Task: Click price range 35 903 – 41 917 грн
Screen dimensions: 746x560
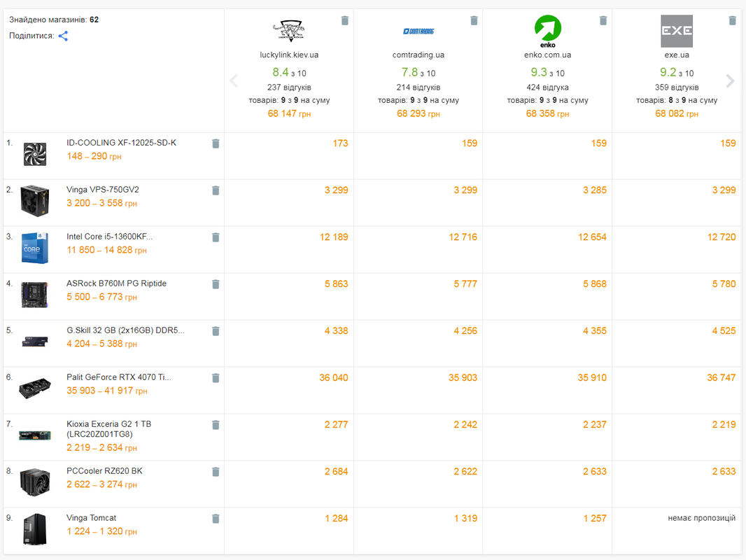Action: point(106,391)
